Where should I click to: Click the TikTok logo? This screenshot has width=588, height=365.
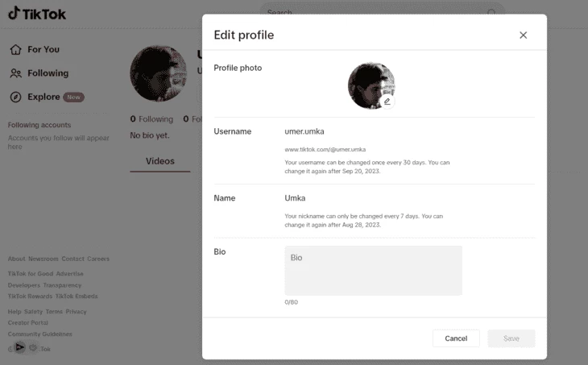[x=37, y=14]
